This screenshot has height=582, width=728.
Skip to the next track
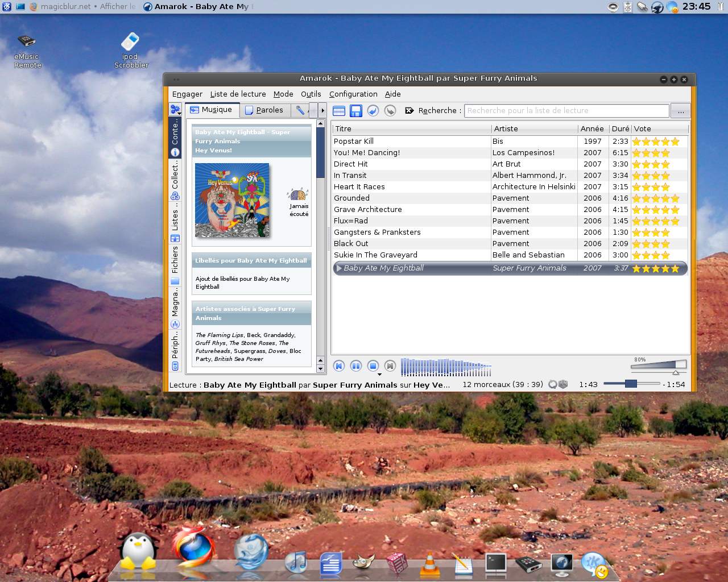pyautogui.click(x=390, y=366)
